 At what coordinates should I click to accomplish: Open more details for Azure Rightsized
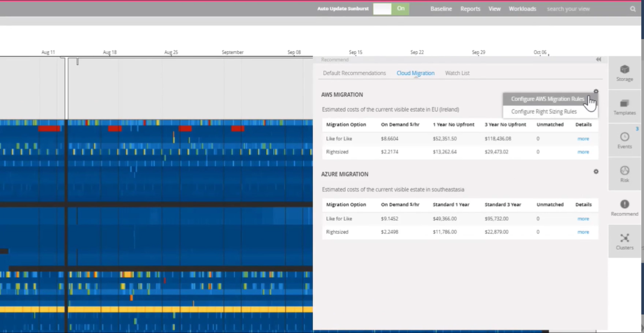pos(583,232)
